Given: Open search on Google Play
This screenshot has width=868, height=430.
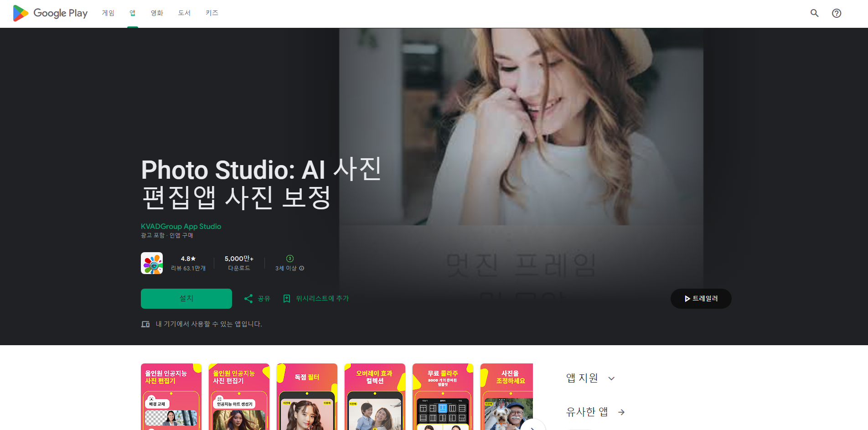Looking at the screenshot, I should (x=814, y=13).
